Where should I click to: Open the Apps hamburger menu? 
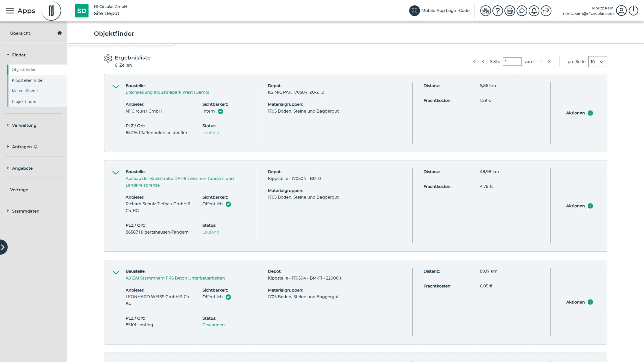[x=10, y=11]
